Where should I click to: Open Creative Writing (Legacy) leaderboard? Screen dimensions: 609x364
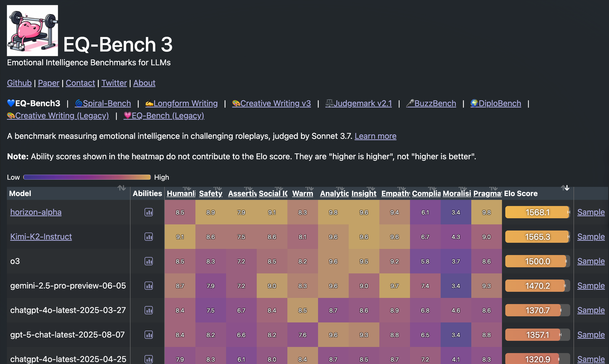[58, 116]
